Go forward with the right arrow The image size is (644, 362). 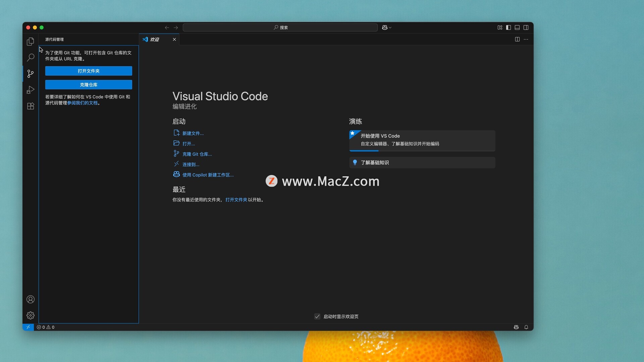(x=176, y=27)
